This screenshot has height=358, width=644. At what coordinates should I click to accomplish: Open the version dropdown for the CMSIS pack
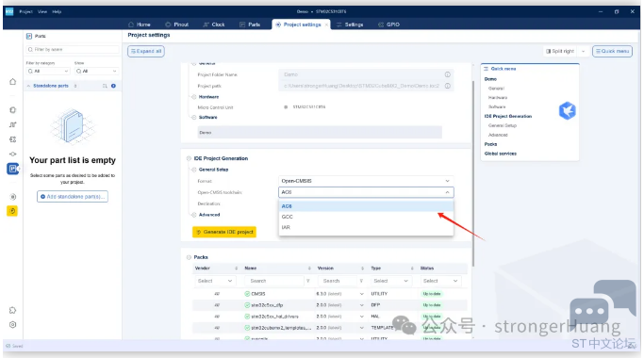point(361,294)
